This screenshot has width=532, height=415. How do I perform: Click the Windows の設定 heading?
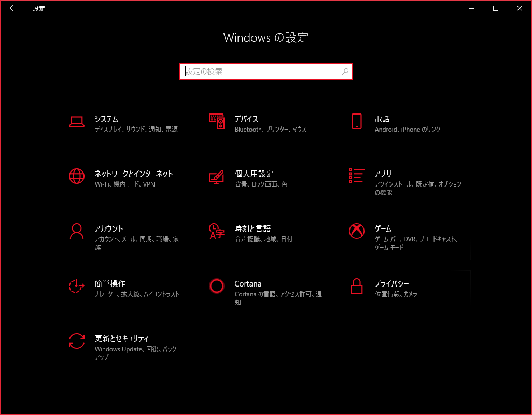[x=266, y=38]
